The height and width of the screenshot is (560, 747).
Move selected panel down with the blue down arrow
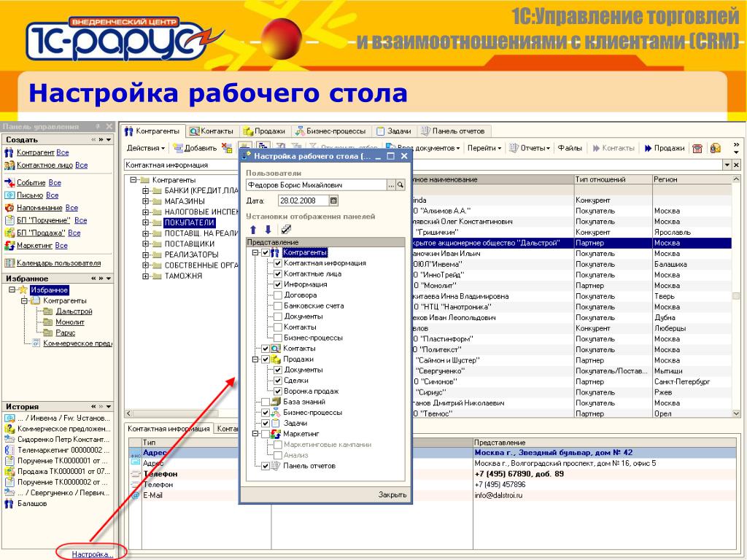pos(268,230)
